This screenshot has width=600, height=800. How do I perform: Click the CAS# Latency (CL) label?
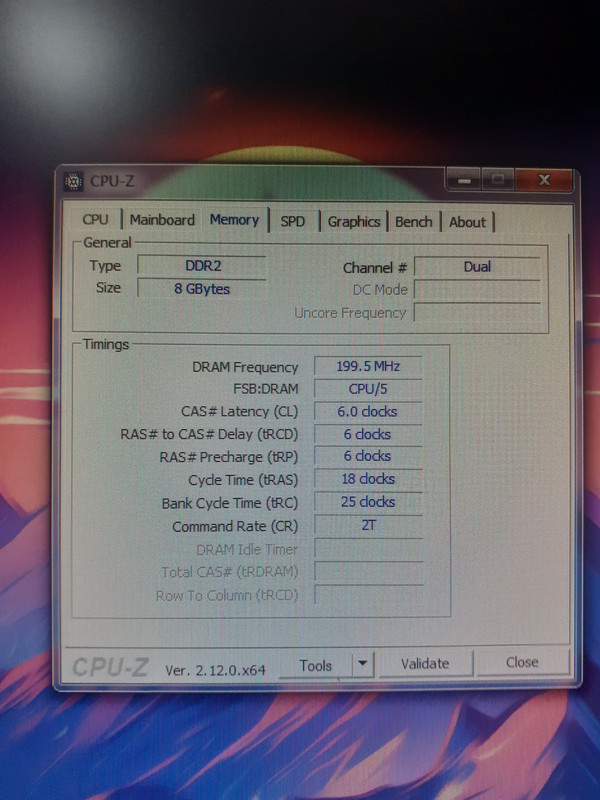(239, 412)
